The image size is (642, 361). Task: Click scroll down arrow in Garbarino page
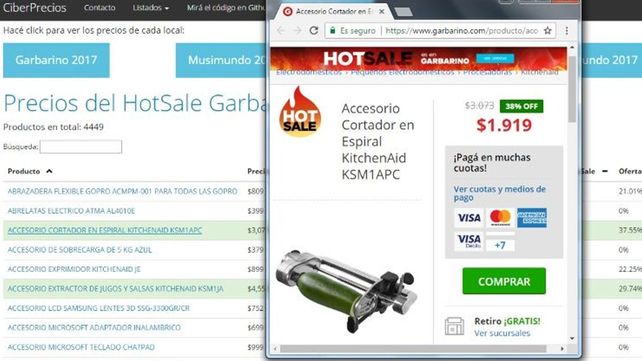coord(572,338)
